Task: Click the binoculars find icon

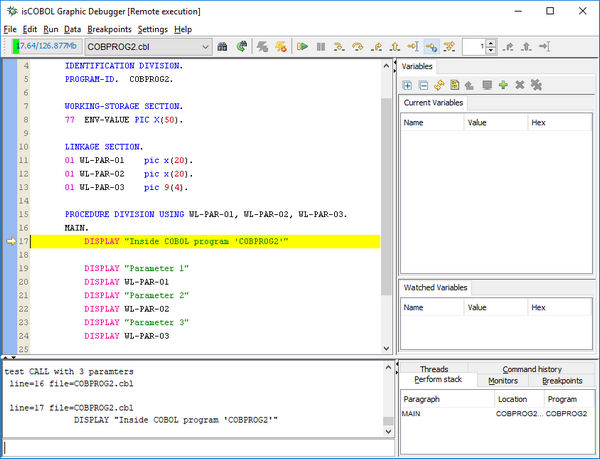Action: (223, 46)
